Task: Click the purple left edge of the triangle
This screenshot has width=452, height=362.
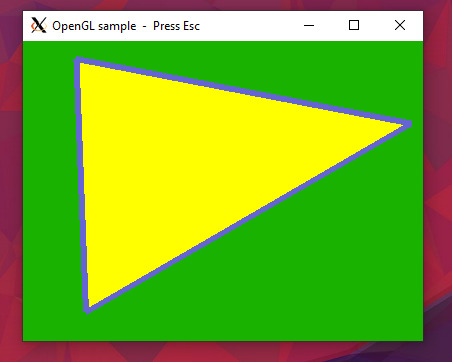Action: tap(82, 185)
